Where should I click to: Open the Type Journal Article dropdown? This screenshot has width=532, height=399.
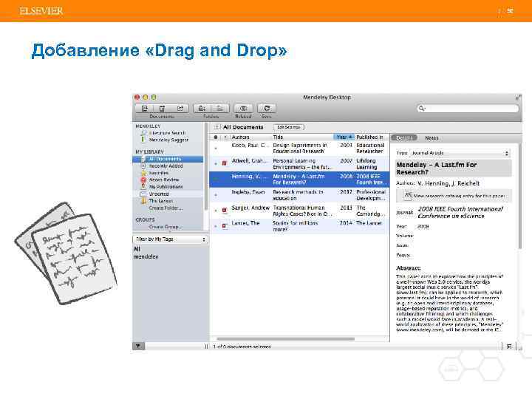460,153
